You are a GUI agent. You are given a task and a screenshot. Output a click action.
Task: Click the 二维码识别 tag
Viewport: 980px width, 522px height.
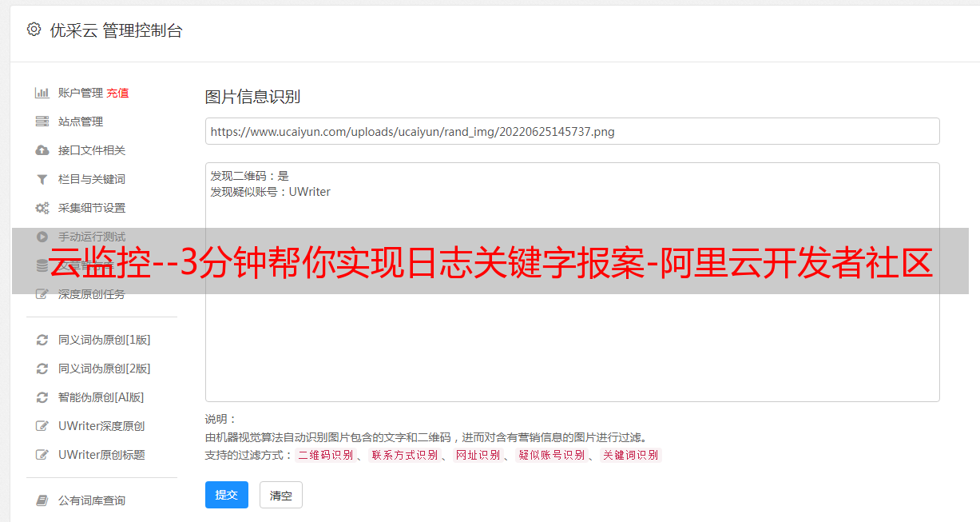[326, 455]
